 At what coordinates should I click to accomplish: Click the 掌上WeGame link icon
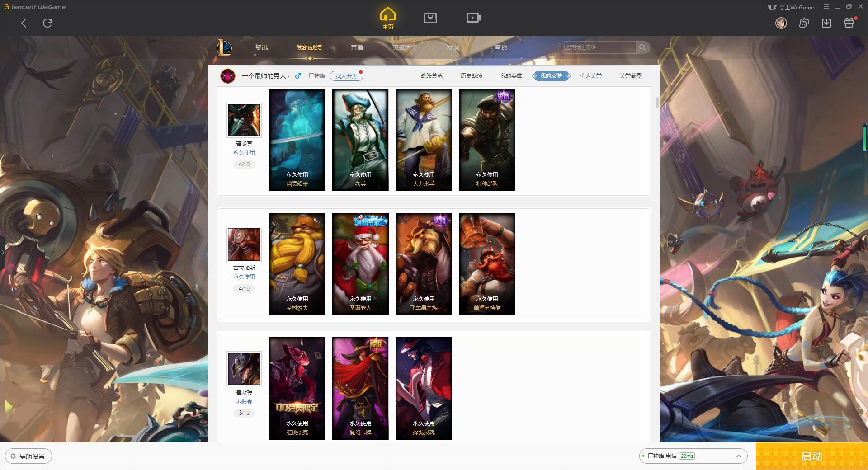pyautogui.click(x=791, y=7)
